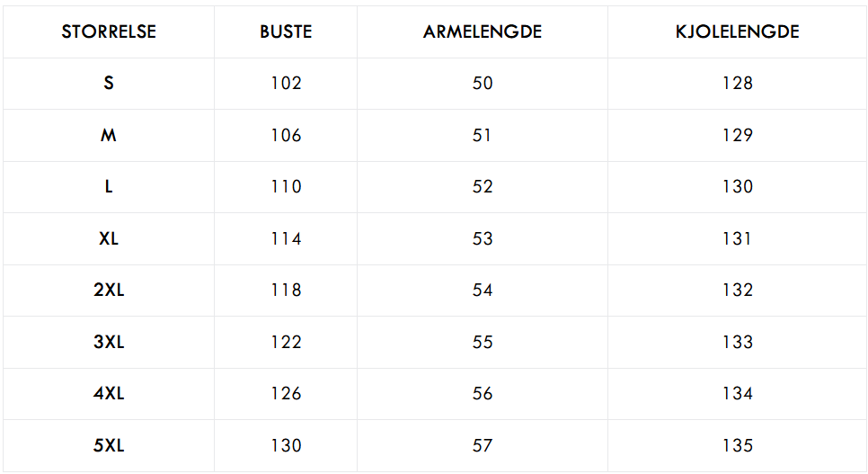868x474 pixels.
Task: Select the 3XL size cell
Action: [x=109, y=342]
